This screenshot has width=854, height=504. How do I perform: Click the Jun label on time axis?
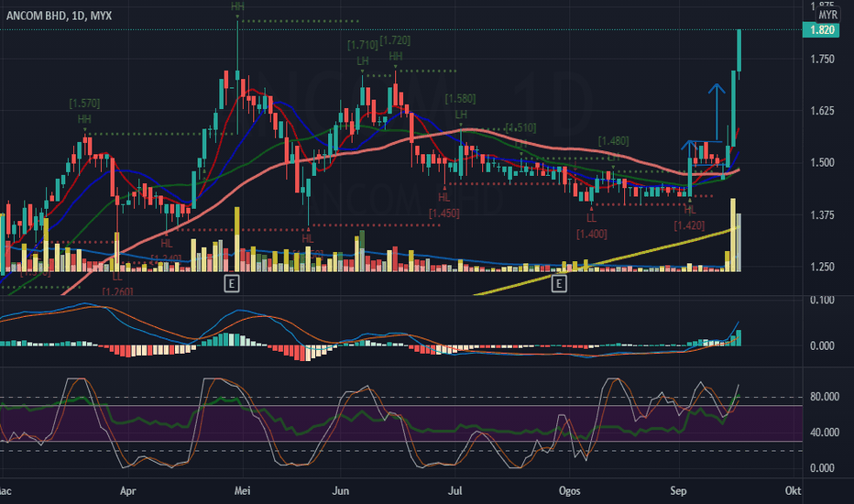(x=340, y=491)
